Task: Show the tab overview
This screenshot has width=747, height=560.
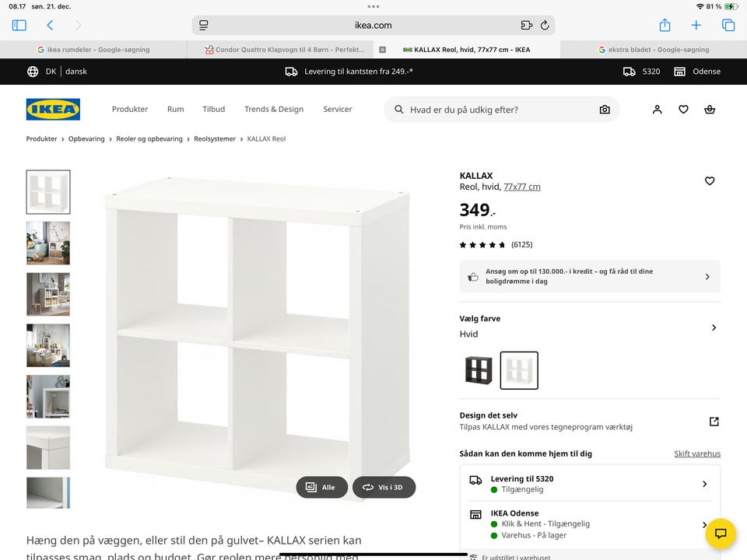Action: [x=728, y=25]
